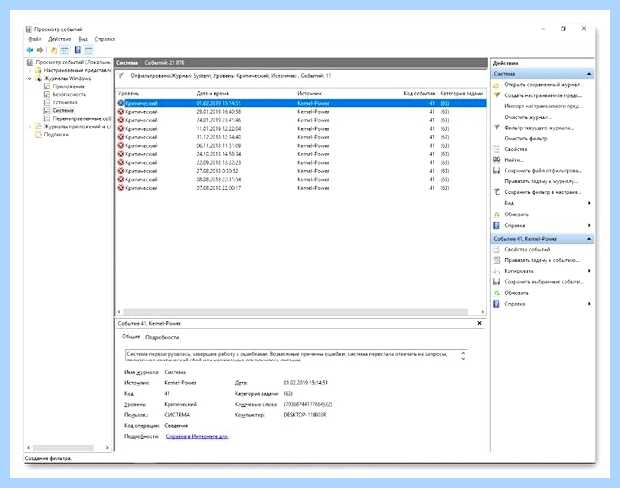Image resolution: width=620 pixels, height=488 pixels.
Task: Click the Очистить фильтр action
Action: pyautogui.click(x=526, y=138)
